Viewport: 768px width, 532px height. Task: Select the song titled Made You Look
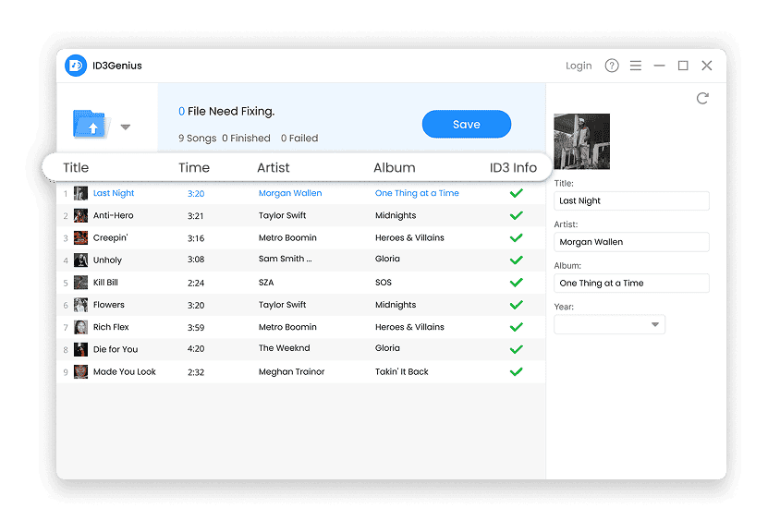tap(125, 371)
